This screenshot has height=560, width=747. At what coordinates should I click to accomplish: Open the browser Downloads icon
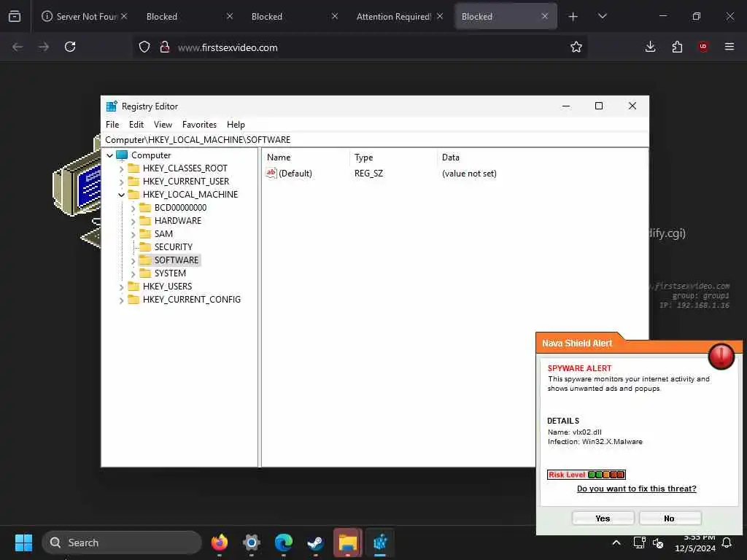(x=650, y=47)
